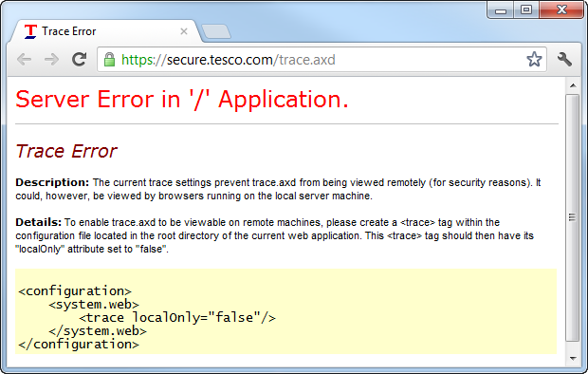Click the "<system.web>" opening code line
The image size is (588, 374).
click(x=94, y=304)
